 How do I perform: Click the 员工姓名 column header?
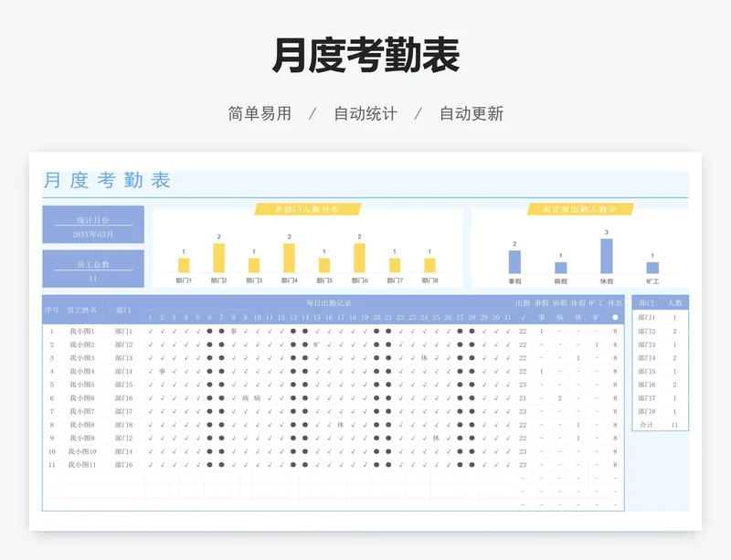point(82,310)
